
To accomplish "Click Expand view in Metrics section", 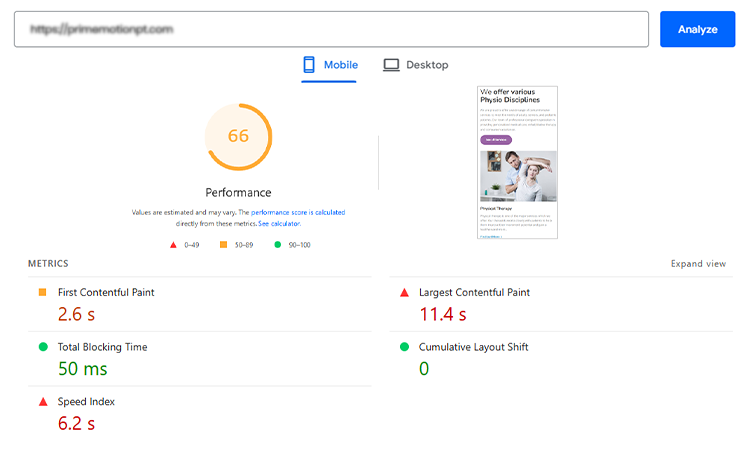I will [x=698, y=264].
